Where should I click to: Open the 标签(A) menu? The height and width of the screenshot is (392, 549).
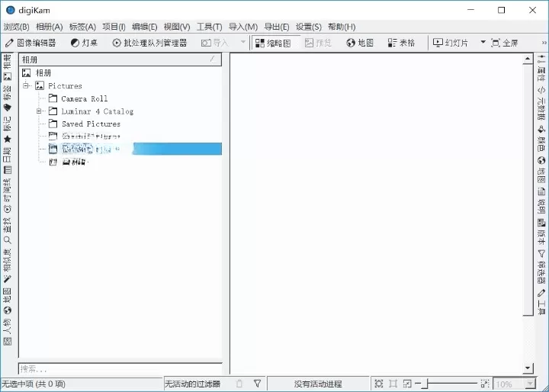tap(82, 27)
